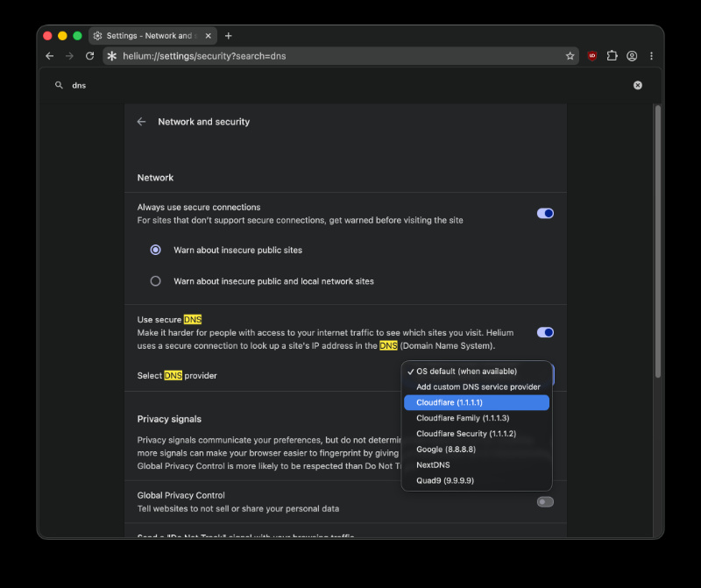Image resolution: width=701 pixels, height=588 pixels.
Task: Open the extensions puzzle-piece menu
Action: click(612, 56)
